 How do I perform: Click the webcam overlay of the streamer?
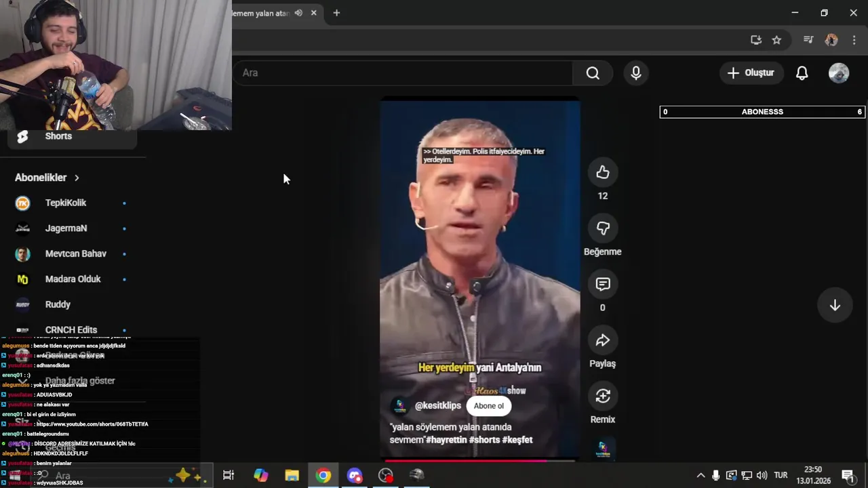[x=116, y=65]
